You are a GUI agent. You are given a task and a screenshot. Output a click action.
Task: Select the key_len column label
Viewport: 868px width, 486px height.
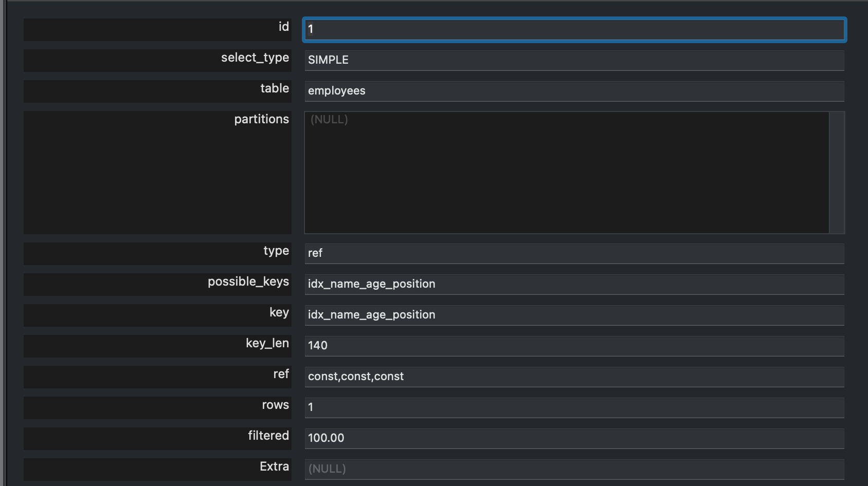tap(267, 343)
